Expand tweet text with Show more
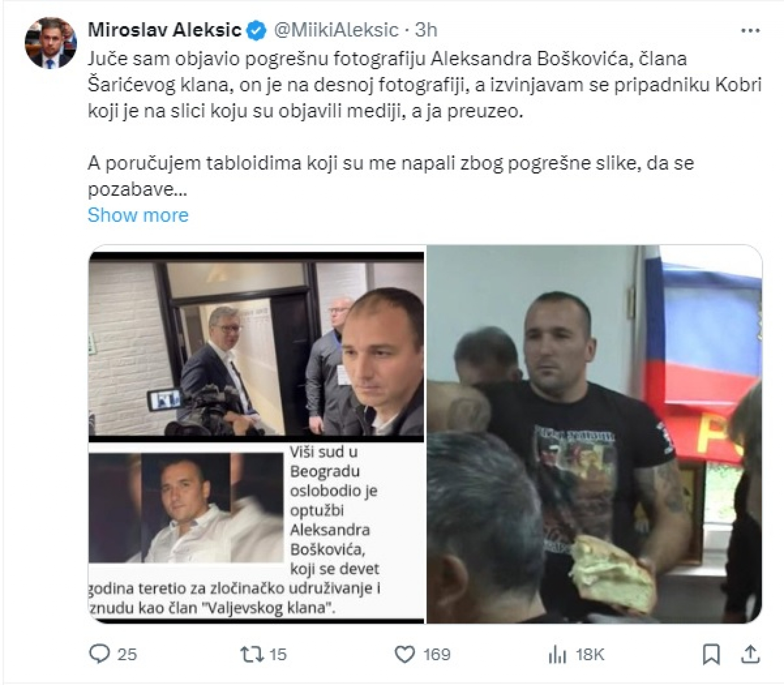The image size is (784, 685). click(x=138, y=215)
